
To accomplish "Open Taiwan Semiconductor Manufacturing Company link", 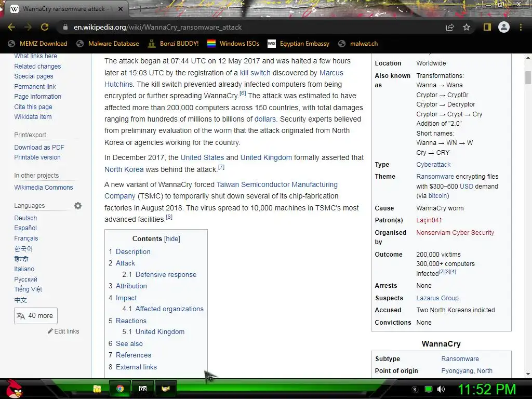I will [277, 184].
